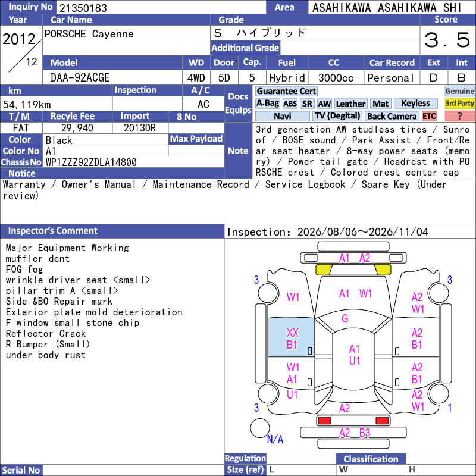Click the inquiry number 21350183
The height and width of the screenshot is (476, 476).
(83, 8)
